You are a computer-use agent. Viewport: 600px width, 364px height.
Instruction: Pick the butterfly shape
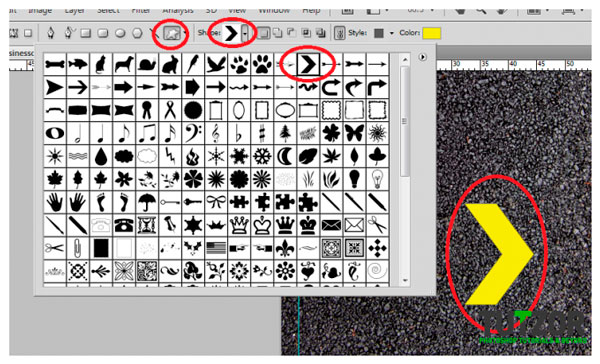coord(354,133)
